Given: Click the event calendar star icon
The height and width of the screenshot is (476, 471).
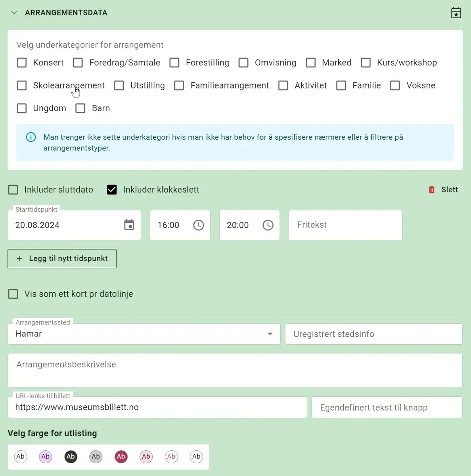Looking at the screenshot, I should [x=456, y=13].
